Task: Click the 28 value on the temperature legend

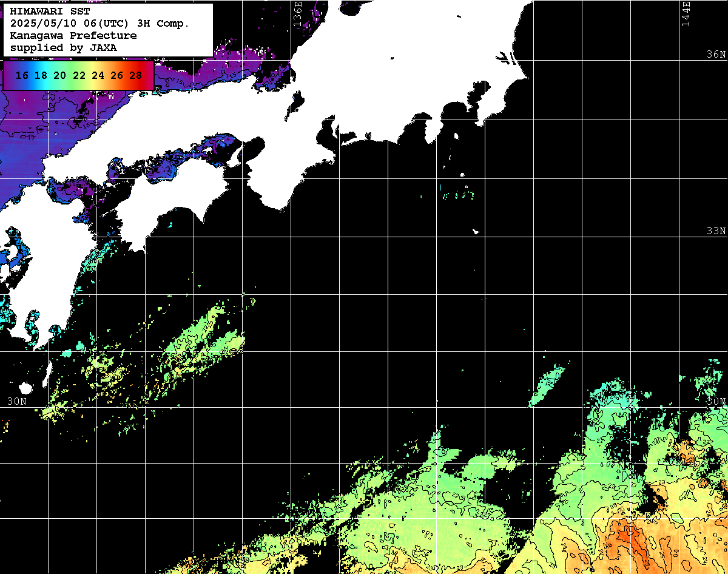Action: pyautogui.click(x=136, y=76)
